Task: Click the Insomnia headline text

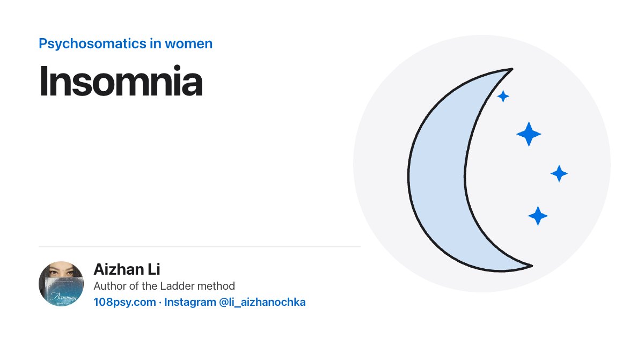Action: click(x=121, y=82)
